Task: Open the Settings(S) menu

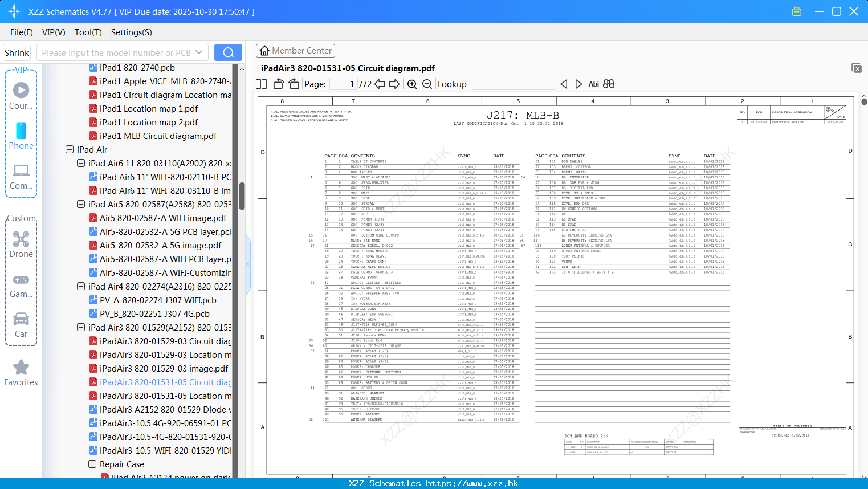Action: [132, 32]
